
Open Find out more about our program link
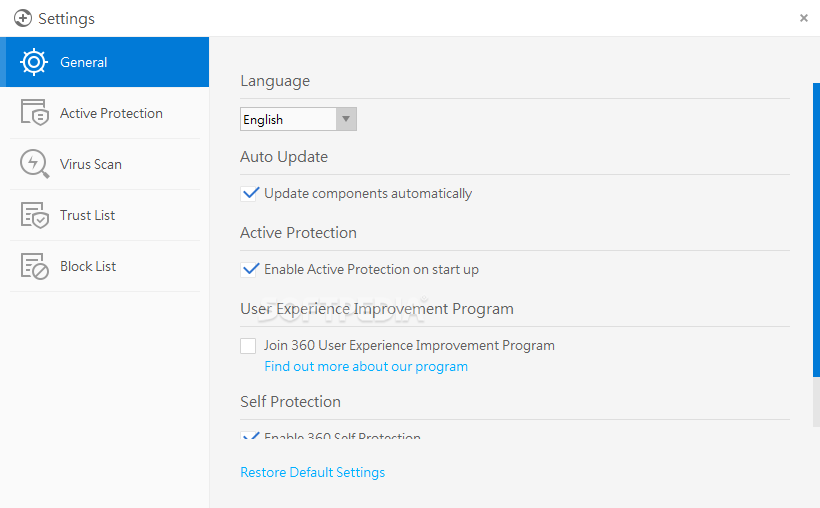[366, 367]
